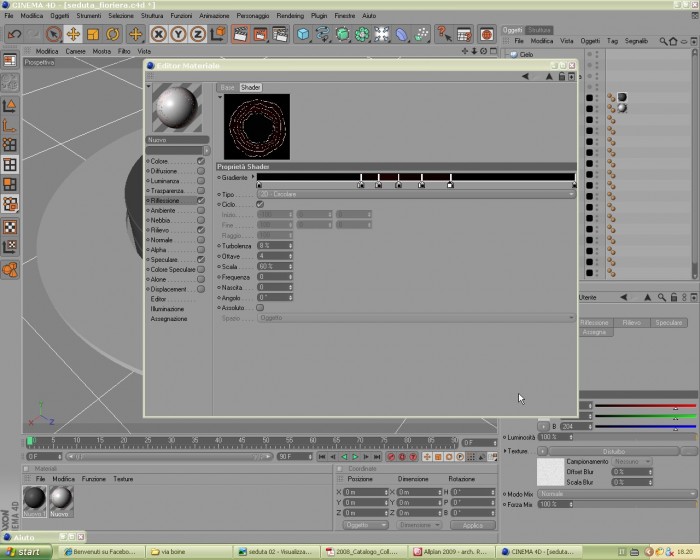Toggle the X axis lock icon

[158, 34]
